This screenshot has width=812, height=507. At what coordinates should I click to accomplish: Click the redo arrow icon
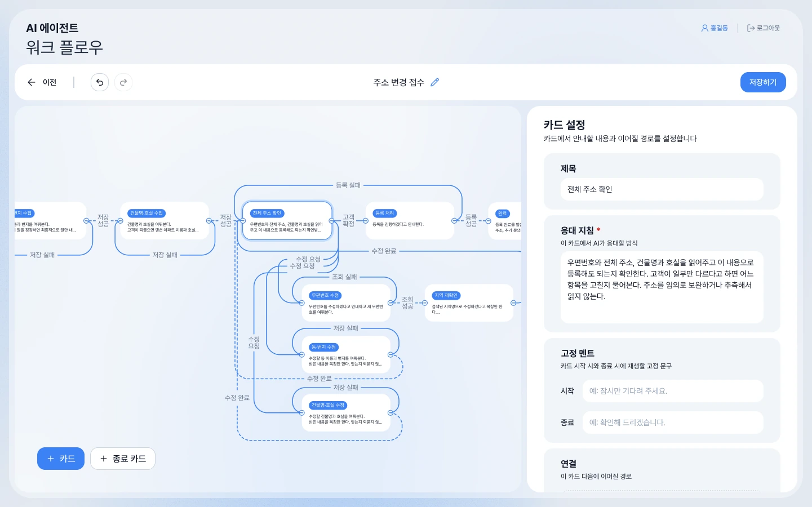point(123,82)
